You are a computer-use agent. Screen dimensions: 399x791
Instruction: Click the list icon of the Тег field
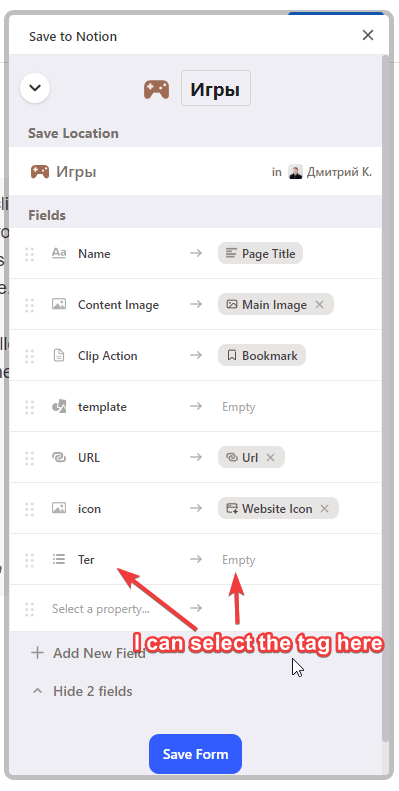(59, 559)
